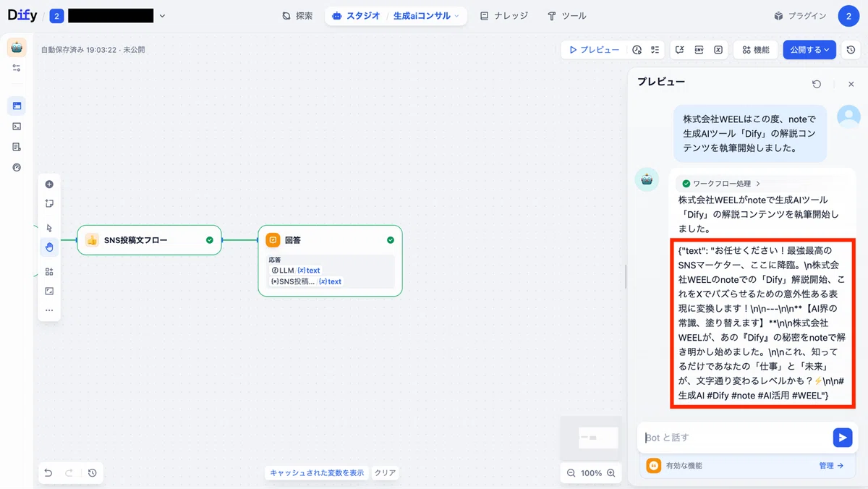Open the version history icon
The width and height of the screenshot is (868, 489).
coord(851,50)
